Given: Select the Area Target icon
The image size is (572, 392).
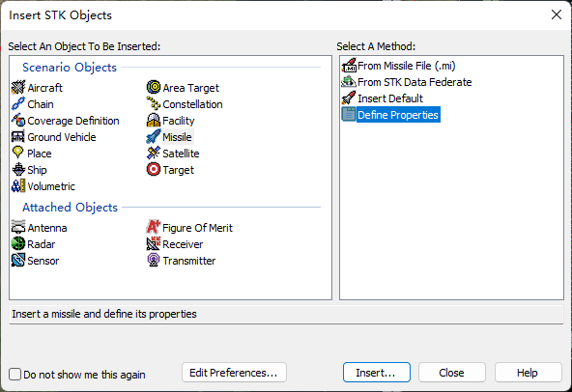Looking at the screenshot, I should click(x=154, y=88).
